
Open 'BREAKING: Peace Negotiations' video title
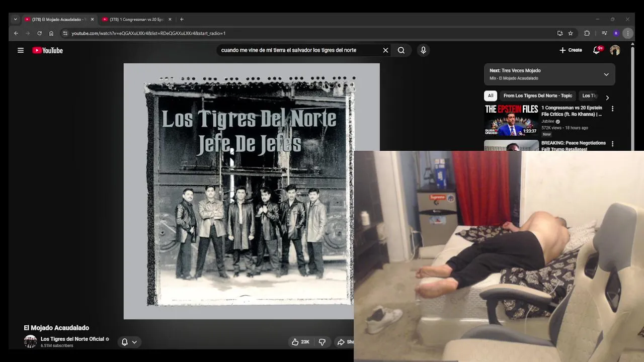pos(574,146)
